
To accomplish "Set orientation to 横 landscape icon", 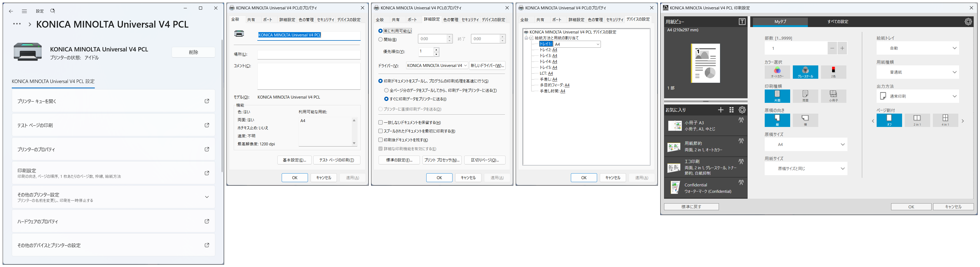I will [805, 120].
